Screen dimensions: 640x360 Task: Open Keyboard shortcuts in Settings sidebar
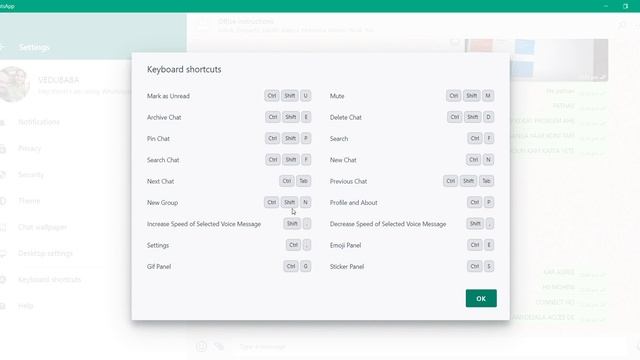(x=49, y=280)
